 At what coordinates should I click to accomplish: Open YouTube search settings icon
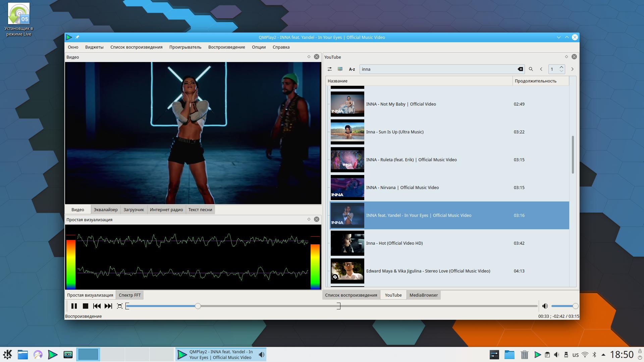330,69
